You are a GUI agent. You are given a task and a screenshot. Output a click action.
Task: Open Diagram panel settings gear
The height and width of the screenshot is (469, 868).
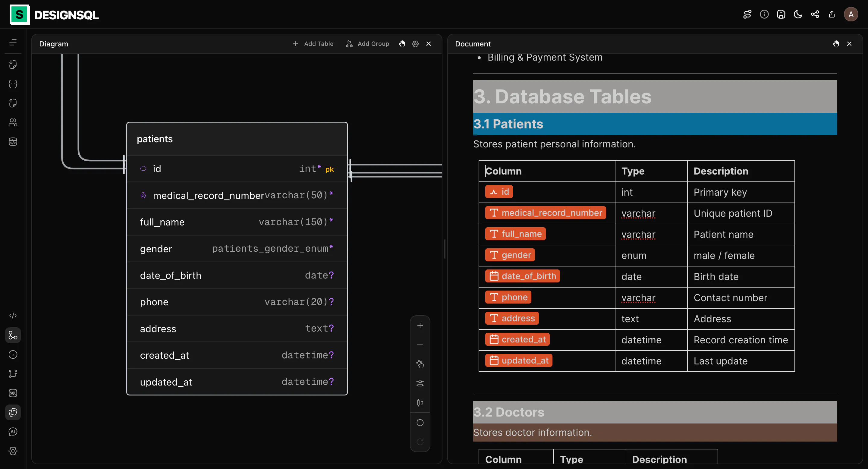(415, 44)
